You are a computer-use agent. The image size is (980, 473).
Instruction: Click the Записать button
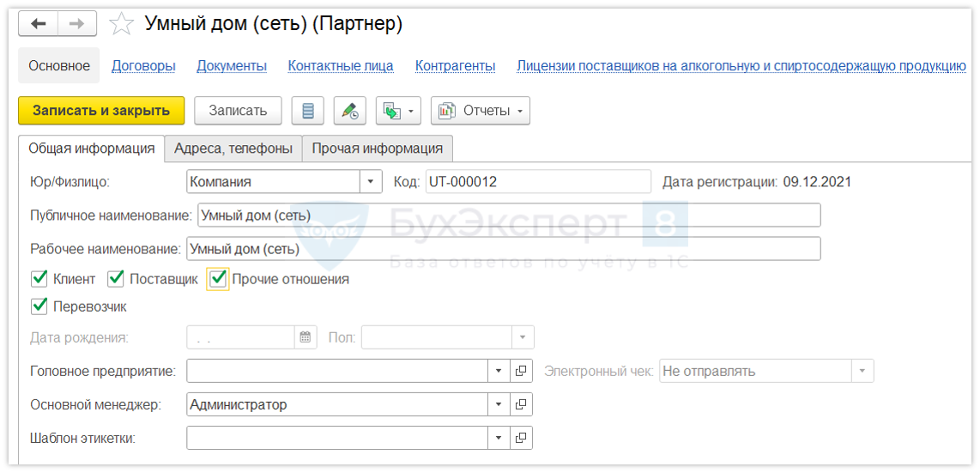coord(238,111)
